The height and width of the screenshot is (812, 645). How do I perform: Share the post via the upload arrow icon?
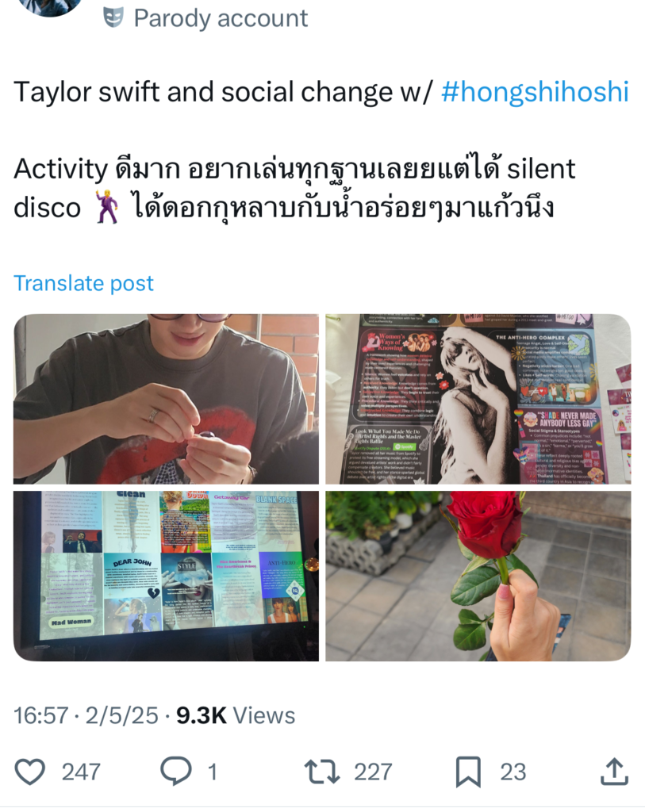tap(614, 771)
